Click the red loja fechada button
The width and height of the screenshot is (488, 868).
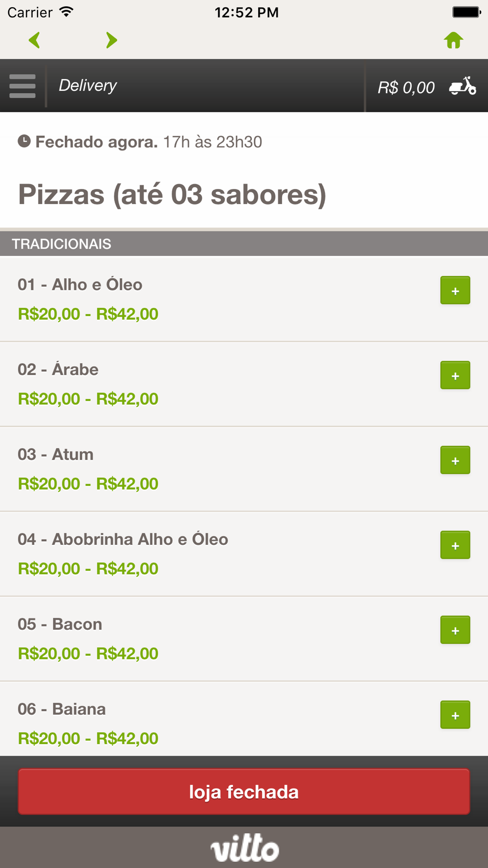tap(244, 792)
